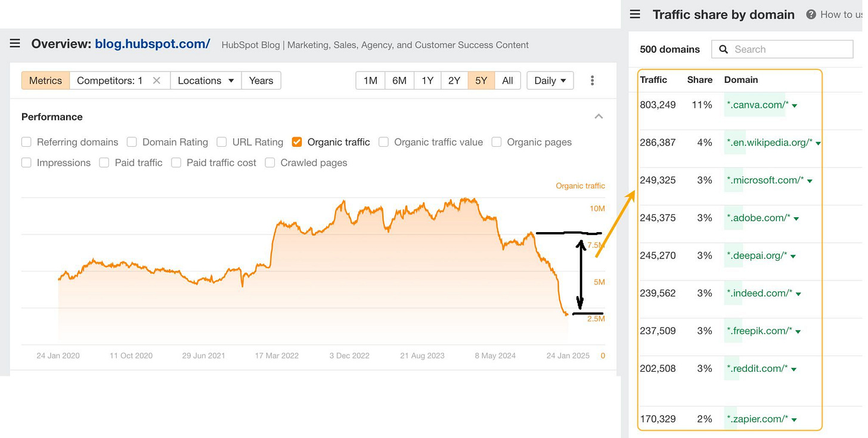Enable the Impressions checkbox
The height and width of the screenshot is (438, 868).
click(x=26, y=162)
